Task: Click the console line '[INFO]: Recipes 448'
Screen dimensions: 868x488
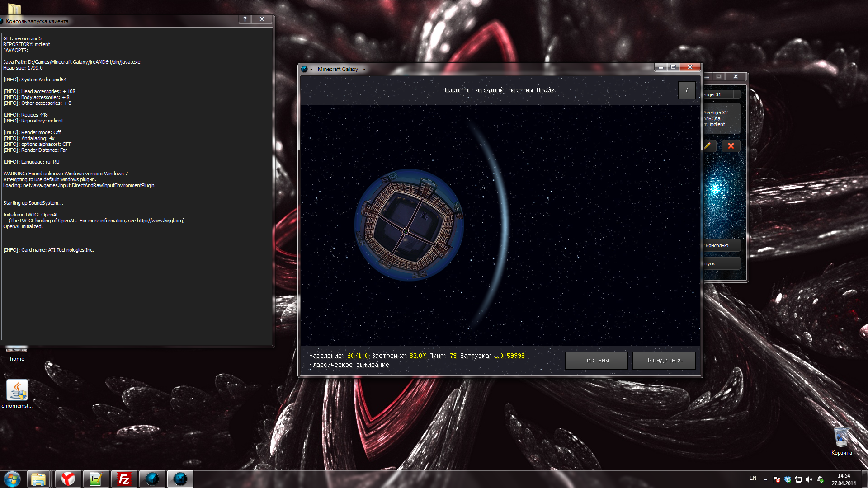Action: tap(26, 115)
